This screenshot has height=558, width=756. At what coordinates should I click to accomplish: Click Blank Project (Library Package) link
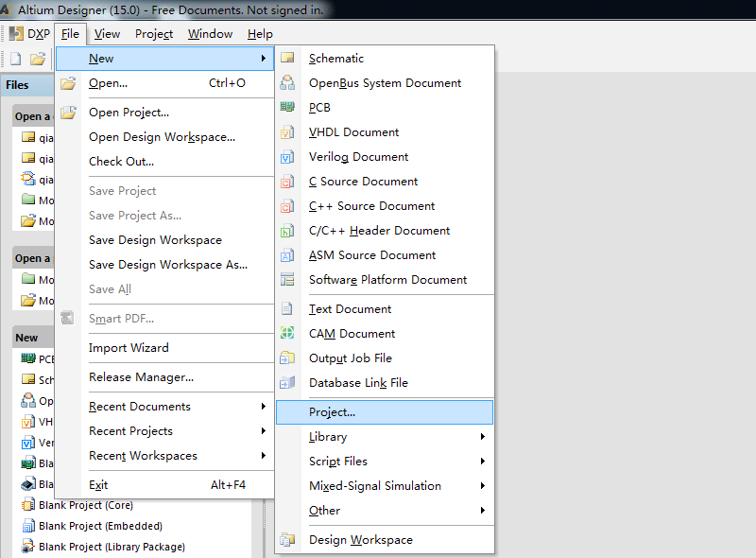point(112,547)
